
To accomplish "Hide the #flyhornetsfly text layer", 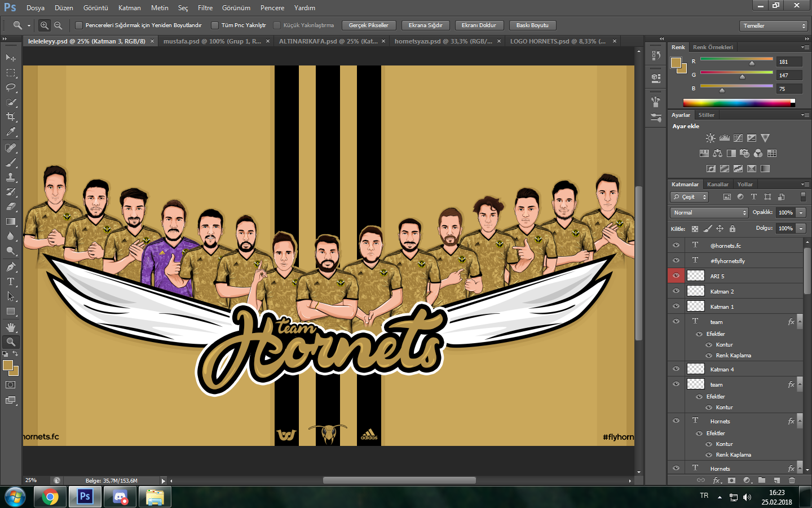I will coord(676,261).
